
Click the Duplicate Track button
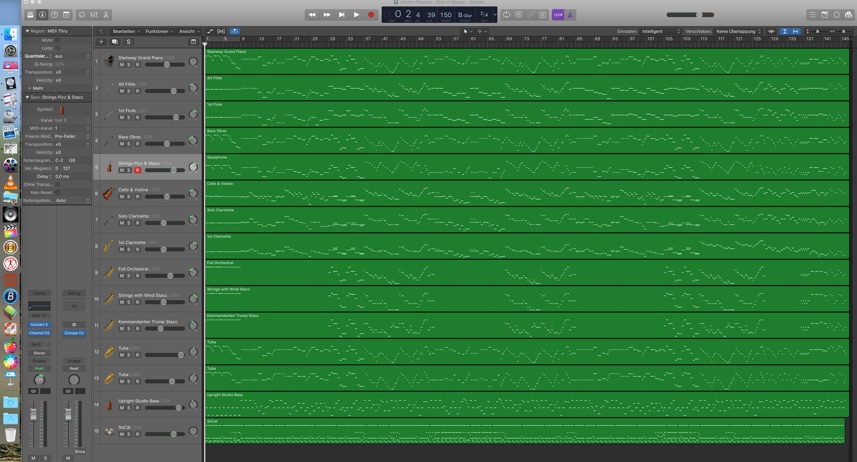[114, 42]
